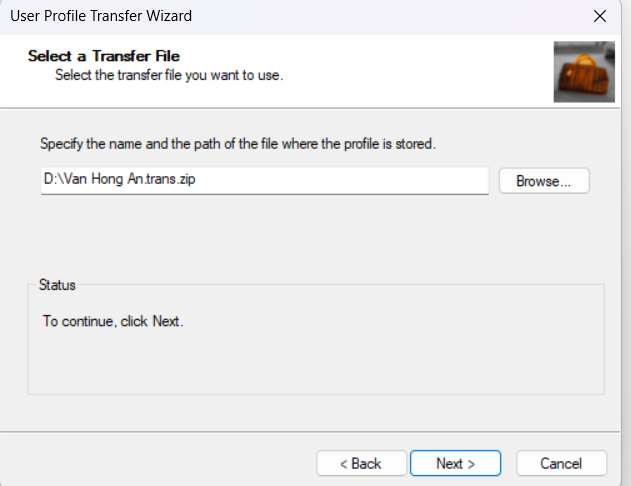
Task: Click the Status group box label
Action: coord(57,285)
